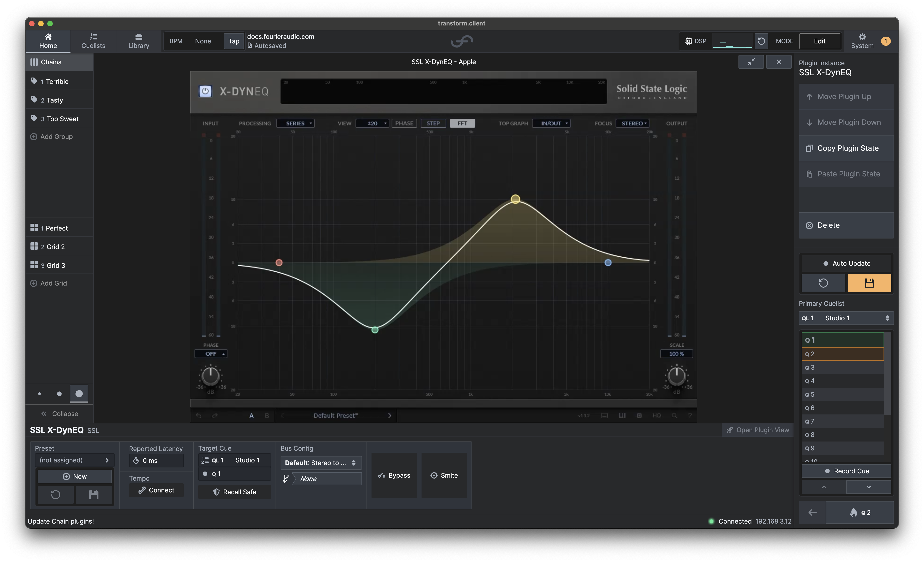The width and height of the screenshot is (924, 562).
Task: Go to the next plugin preset arrow
Action: click(x=389, y=415)
